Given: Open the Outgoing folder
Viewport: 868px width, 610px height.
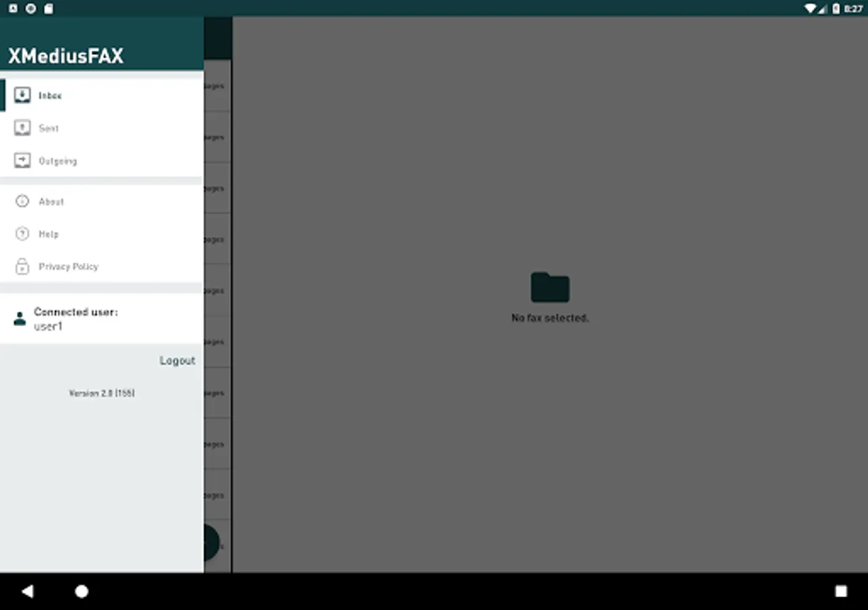Looking at the screenshot, I should coord(102,161).
